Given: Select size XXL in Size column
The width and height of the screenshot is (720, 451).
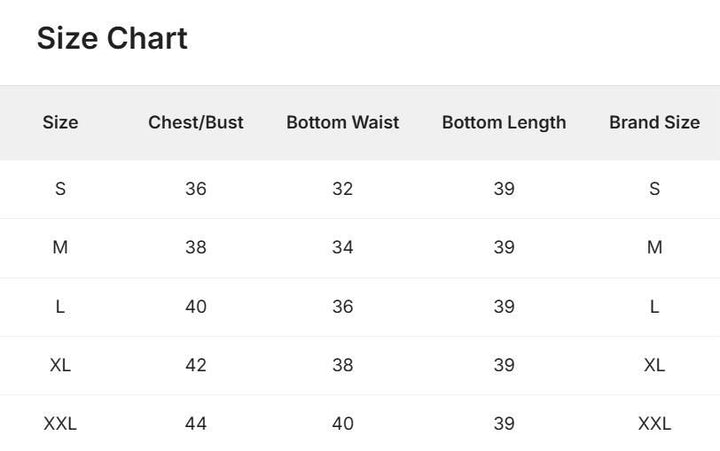Looking at the screenshot, I should pyautogui.click(x=60, y=424).
